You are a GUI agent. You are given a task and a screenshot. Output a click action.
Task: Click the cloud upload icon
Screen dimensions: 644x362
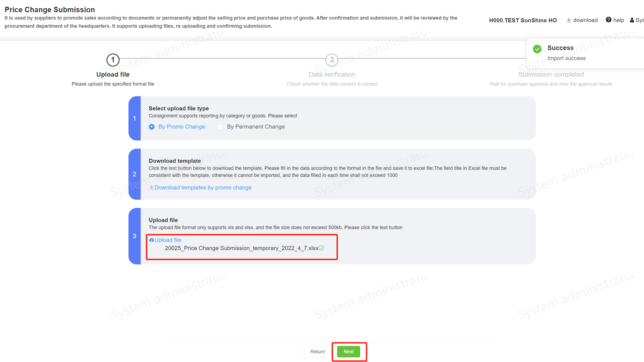[152, 240]
